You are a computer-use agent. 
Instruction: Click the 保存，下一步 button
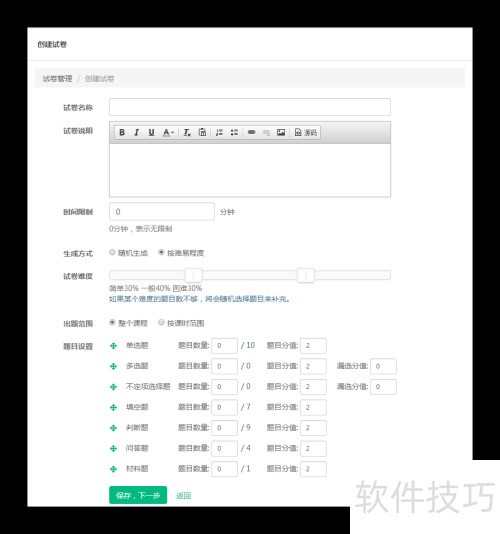[138, 495]
